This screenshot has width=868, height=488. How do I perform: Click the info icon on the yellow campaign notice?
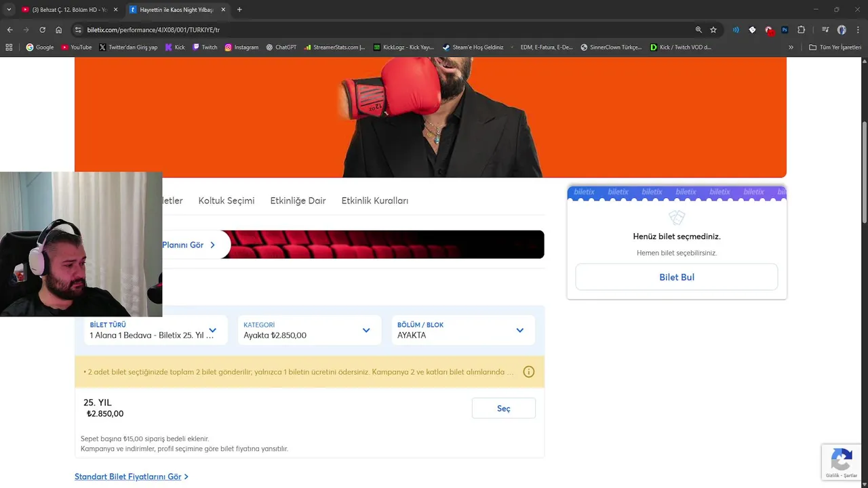529,372
